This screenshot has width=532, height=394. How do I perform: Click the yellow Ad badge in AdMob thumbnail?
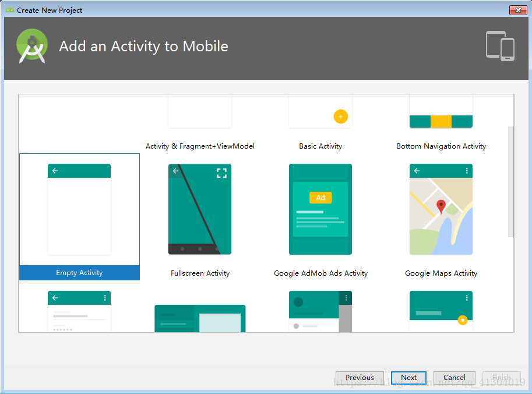320,198
